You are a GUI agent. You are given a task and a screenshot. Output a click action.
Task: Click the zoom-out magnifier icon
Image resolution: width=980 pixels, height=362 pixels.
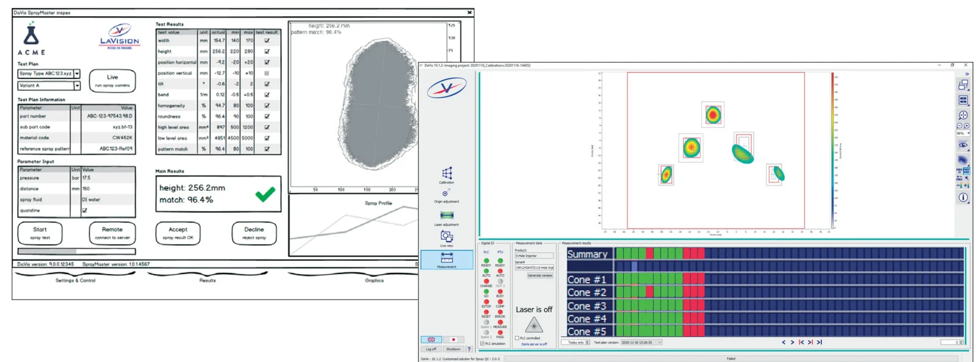coord(960,126)
